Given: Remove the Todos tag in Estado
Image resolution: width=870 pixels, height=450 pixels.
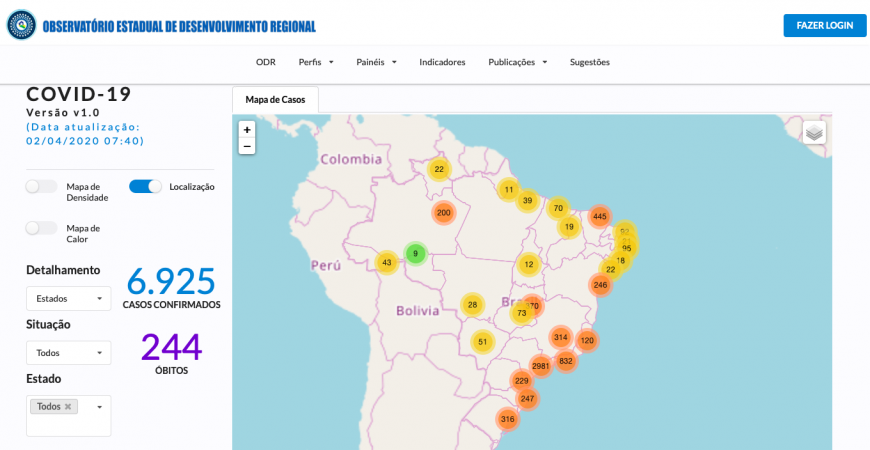Looking at the screenshot, I should pos(68,407).
